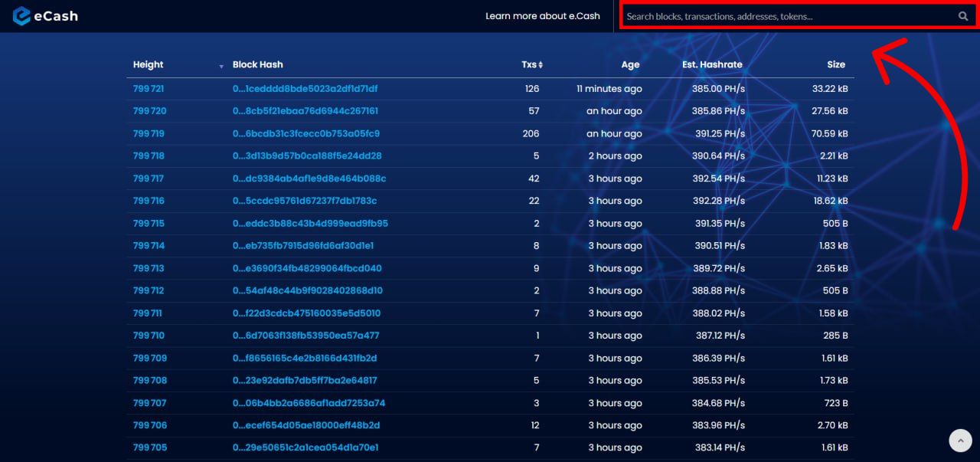Open Learn more about e.Cash link
The image size is (980, 462).
[542, 16]
